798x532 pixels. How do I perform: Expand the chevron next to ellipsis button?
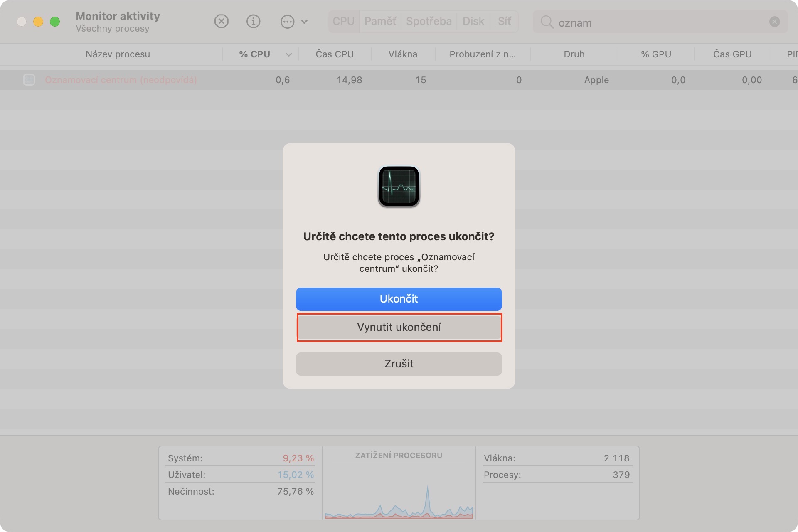[304, 22]
